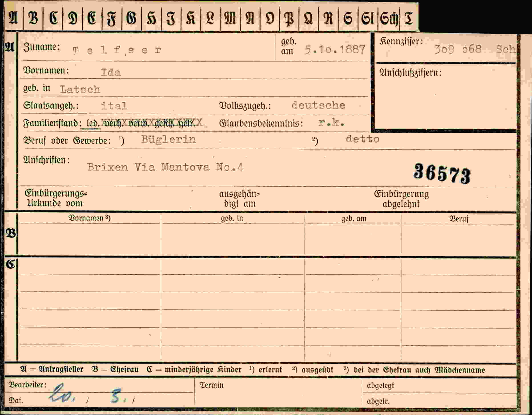Click the 'Anschlußziffern:' label
Viewport: 532px width, 415px height.
click(x=410, y=72)
